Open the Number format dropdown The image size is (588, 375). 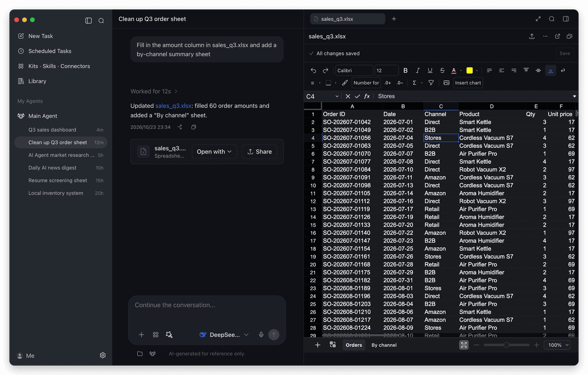pos(366,83)
